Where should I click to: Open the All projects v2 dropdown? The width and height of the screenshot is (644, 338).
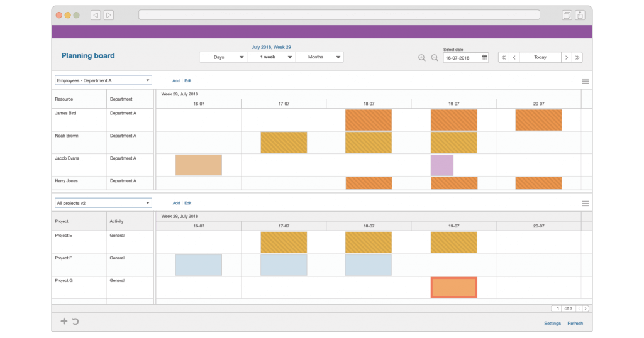103,203
